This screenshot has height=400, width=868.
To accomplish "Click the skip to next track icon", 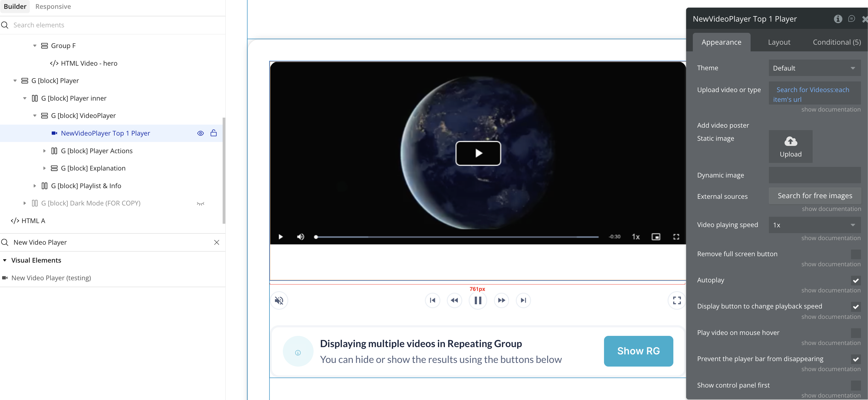I will pos(523,300).
